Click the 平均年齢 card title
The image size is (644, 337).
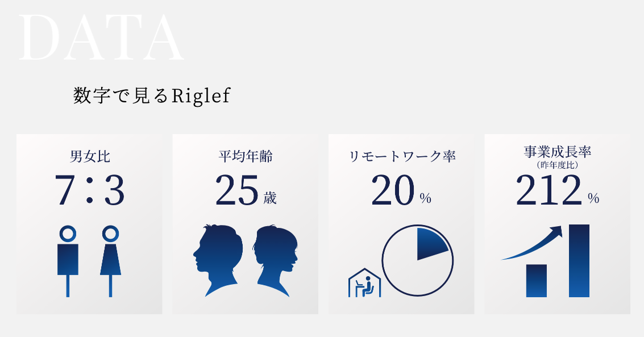coord(245,156)
